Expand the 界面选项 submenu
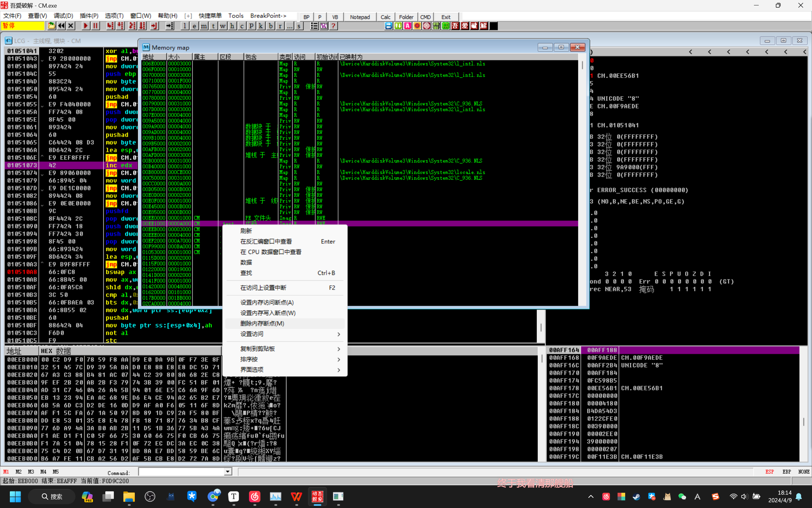This screenshot has width=812, height=508. point(285,370)
